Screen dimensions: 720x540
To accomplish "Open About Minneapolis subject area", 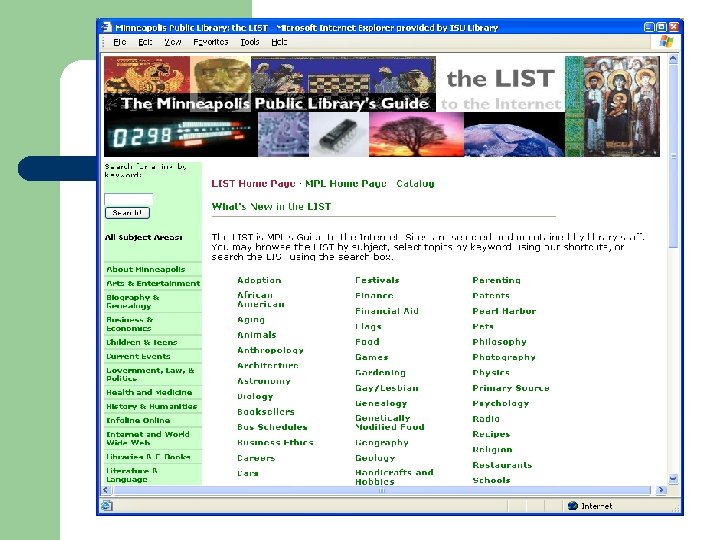I will coord(146,270).
